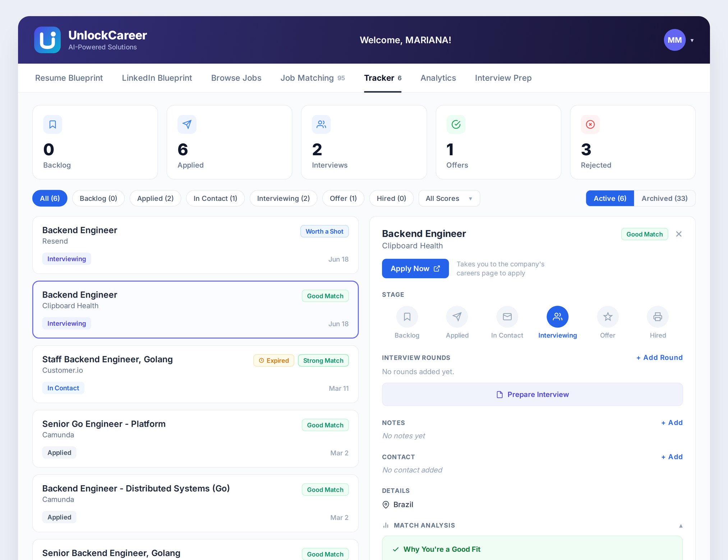728x560 pixels.
Task: Open the Job Matching tab
Action: (313, 78)
